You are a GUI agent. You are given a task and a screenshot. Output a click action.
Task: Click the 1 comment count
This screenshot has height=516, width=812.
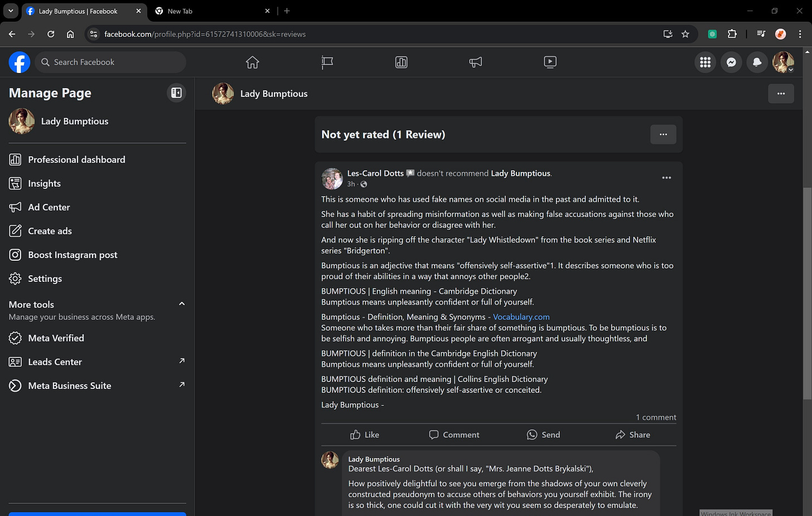(x=656, y=417)
